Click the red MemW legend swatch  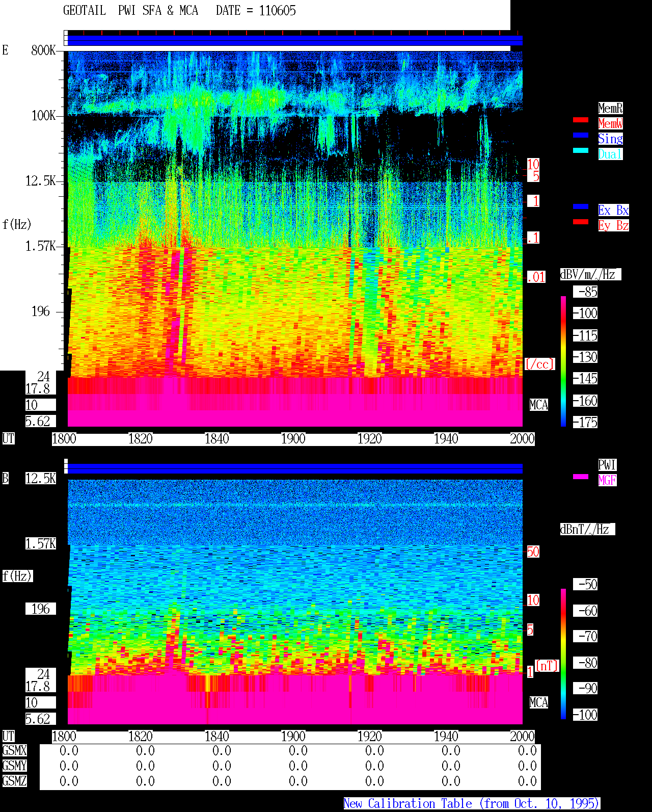(x=581, y=120)
